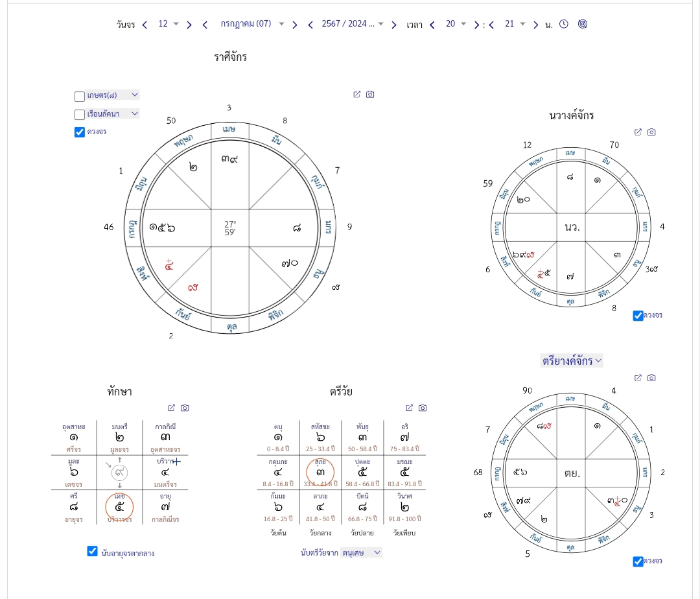
Task: Uncheck ดวงจร below ตรียางค์จักร chart
Action: (x=638, y=561)
